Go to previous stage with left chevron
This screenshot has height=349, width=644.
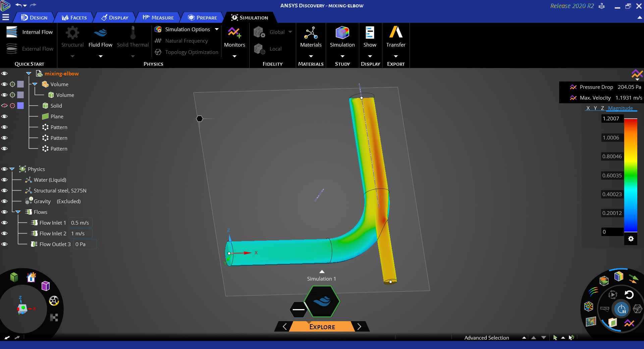tap(284, 327)
